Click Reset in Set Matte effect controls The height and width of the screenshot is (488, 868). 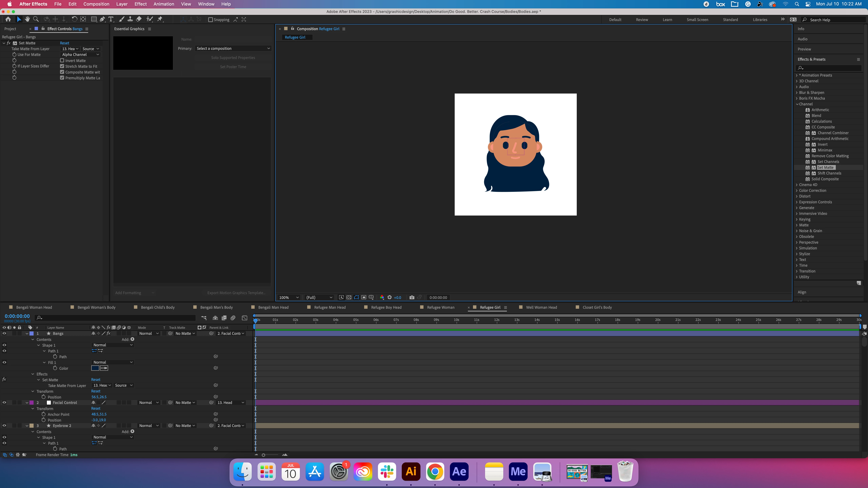coord(64,43)
